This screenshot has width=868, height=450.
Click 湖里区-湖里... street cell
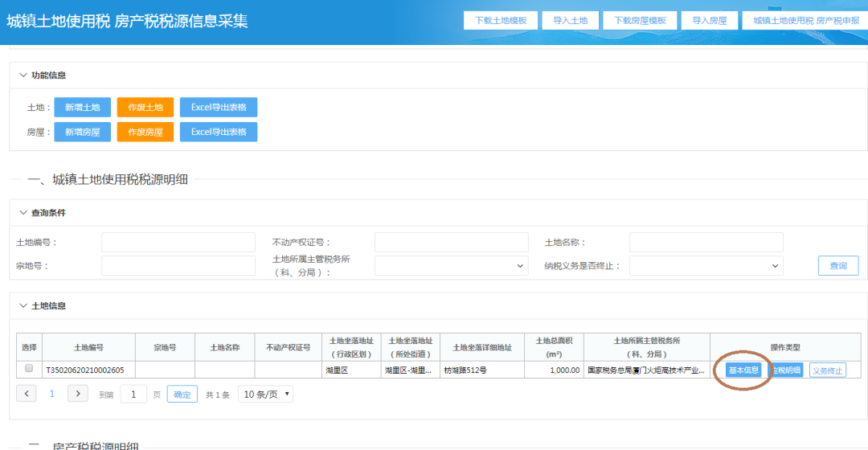coord(410,370)
